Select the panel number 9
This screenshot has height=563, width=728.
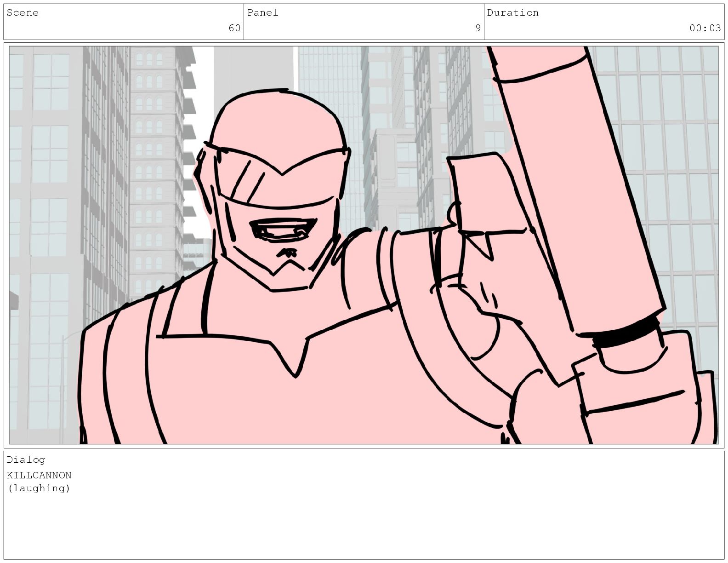pyautogui.click(x=478, y=29)
